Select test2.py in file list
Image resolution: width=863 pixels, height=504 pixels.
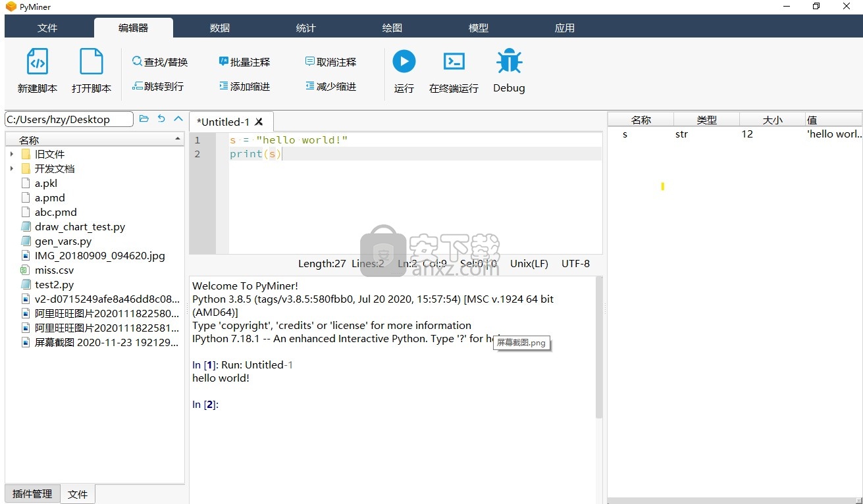(x=55, y=284)
